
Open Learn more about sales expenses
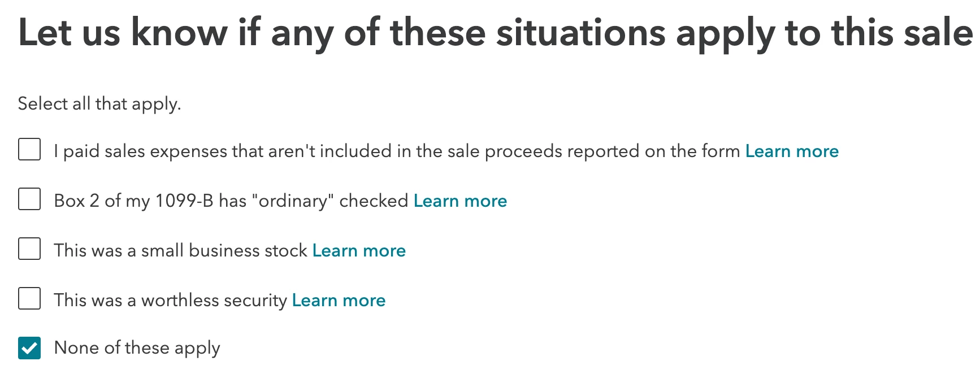click(792, 151)
